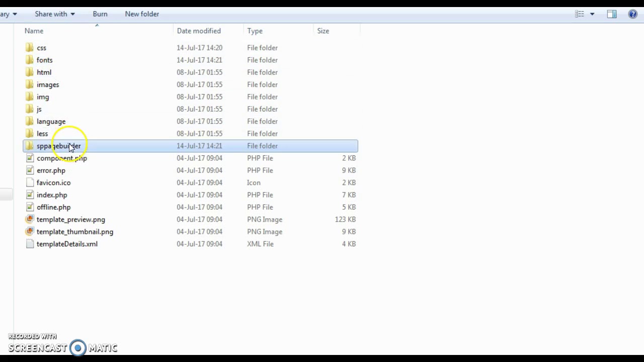Click the images folder icon
Viewport: 644px width, 362px height.
pos(30,84)
